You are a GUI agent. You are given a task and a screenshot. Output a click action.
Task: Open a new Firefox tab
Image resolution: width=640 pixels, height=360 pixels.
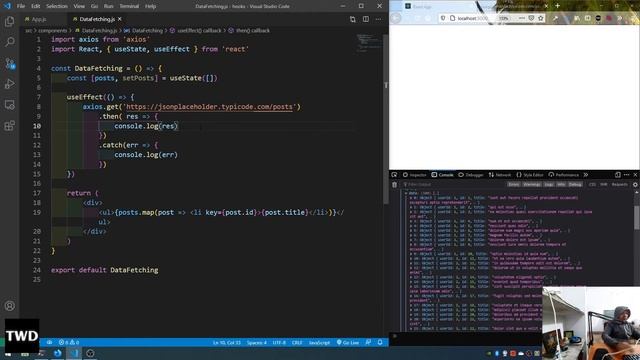[558, 6]
